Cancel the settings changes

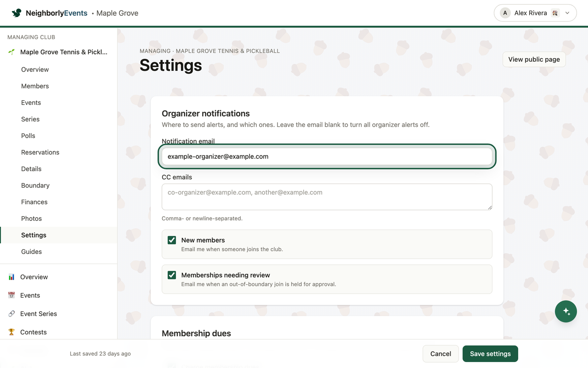(441, 354)
